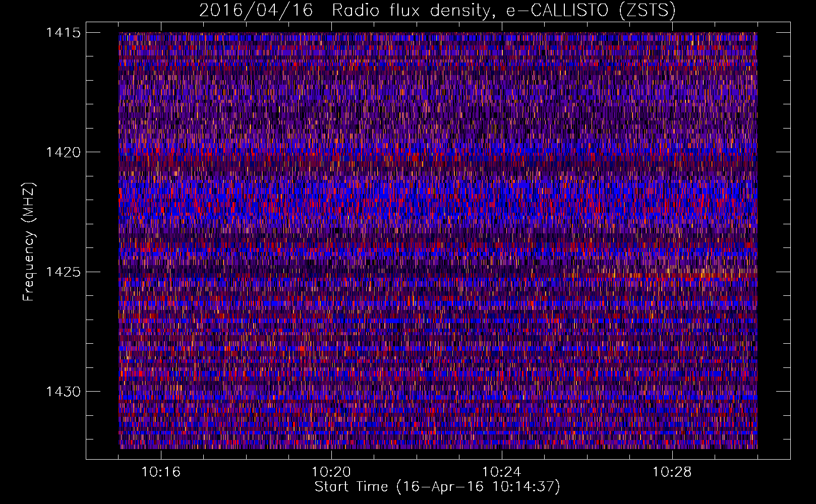Click the 10:24 time tick label
Viewport: 816px width, 504px height.
502,472
